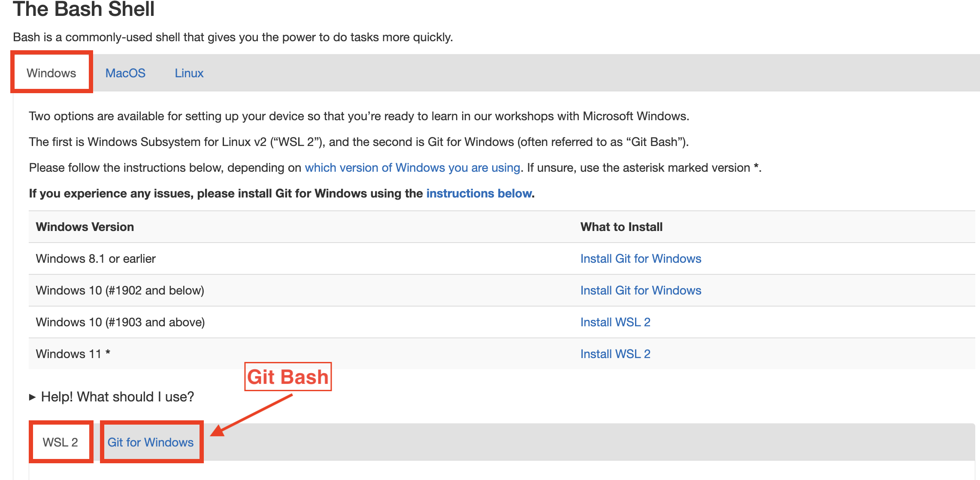This screenshot has width=980, height=480.
Task: Expand 'Help! What should I use?' disclosure triangle
Action: 32,397
